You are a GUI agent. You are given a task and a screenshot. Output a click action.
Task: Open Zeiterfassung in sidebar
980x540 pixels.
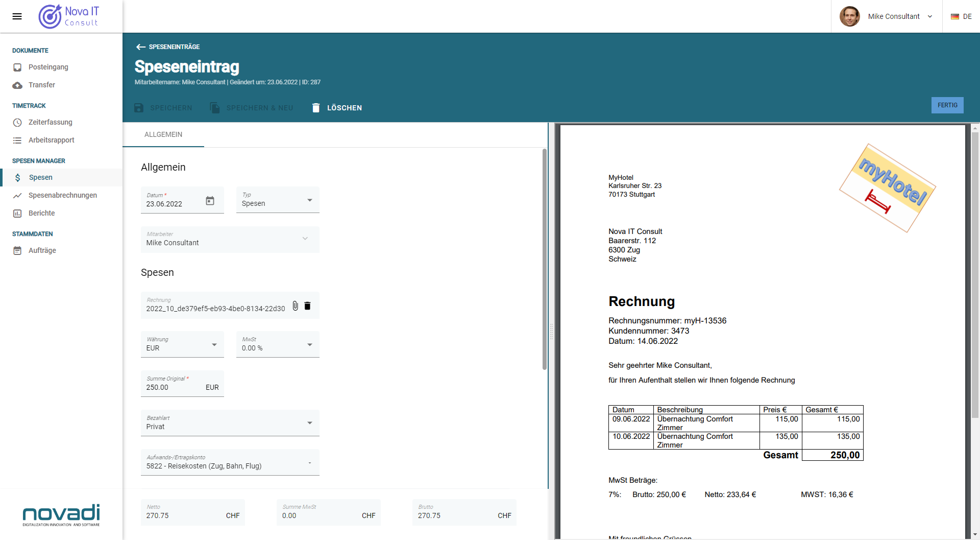[61, 123]
